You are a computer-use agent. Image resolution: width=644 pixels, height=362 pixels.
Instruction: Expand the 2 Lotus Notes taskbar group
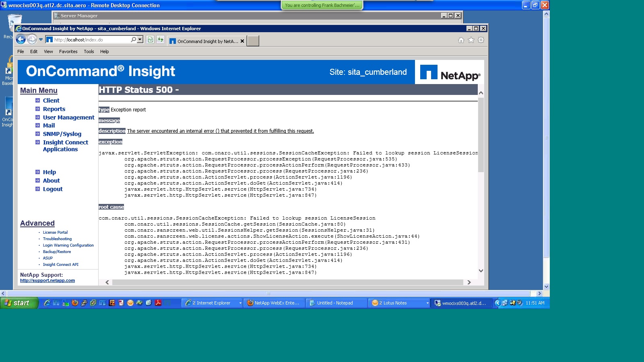[427, 303]
